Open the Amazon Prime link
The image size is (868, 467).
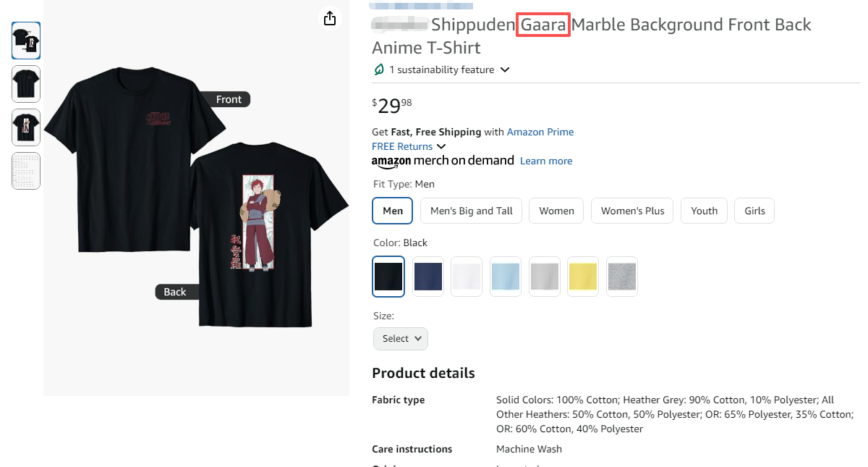point(540,132)
